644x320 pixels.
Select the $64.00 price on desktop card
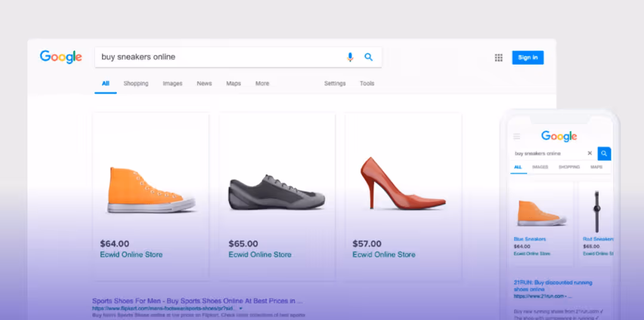pos(114,244)
